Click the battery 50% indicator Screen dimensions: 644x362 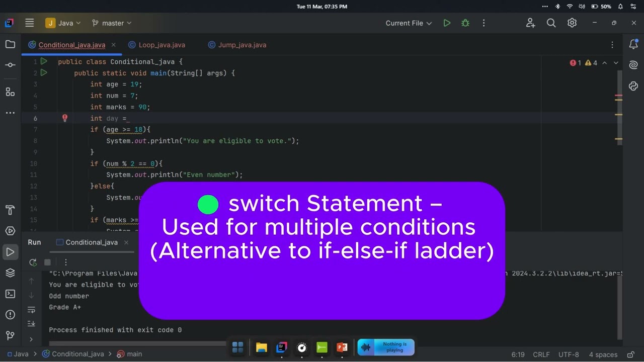point(601,7)
